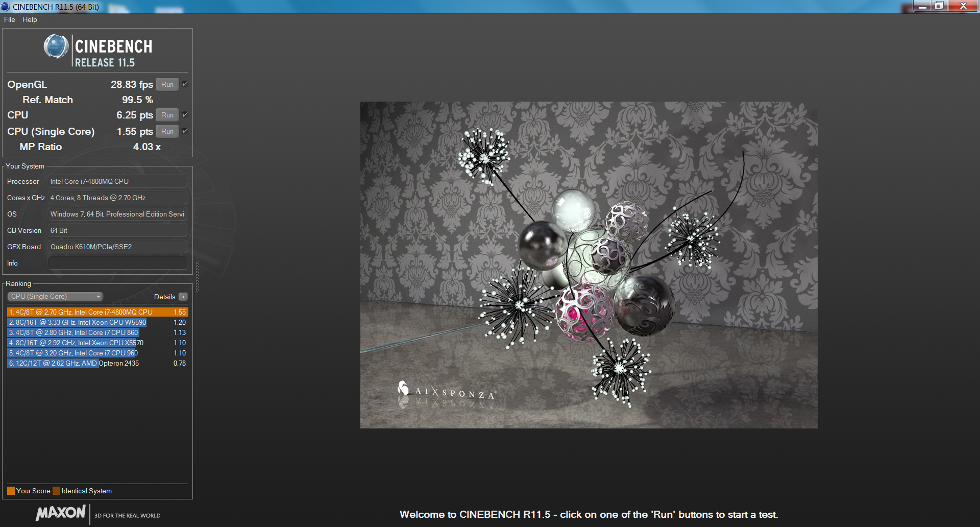Click the Cinebench title bar app icon
This screenshot has width=980, height=527.
(x=6, y=7)
